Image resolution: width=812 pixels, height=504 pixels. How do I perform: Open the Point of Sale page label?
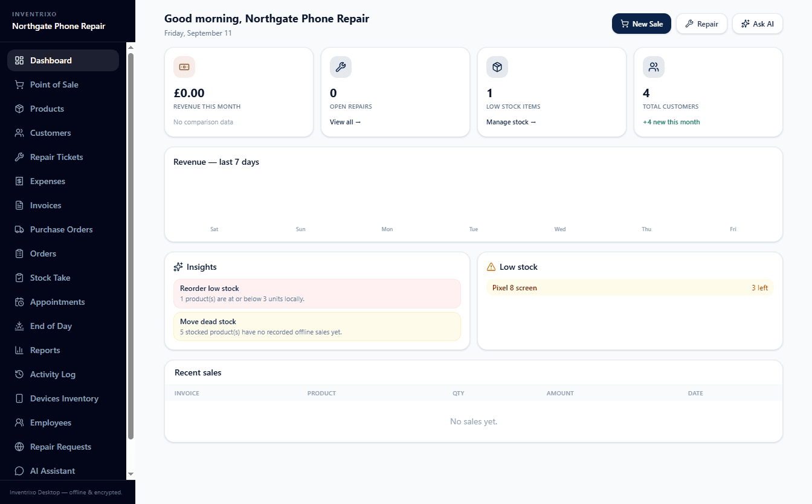tap(54, 85)
